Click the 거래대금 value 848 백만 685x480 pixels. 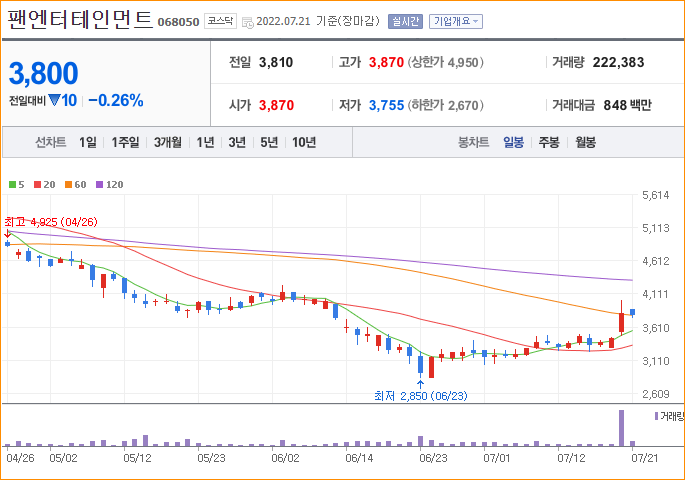click(627, 105)
